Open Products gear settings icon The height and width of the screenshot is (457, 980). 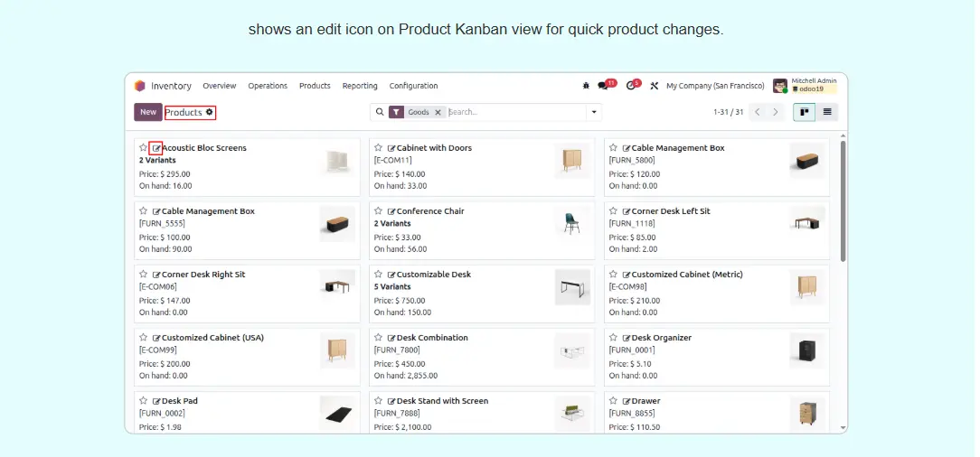[x=210, y=112]
